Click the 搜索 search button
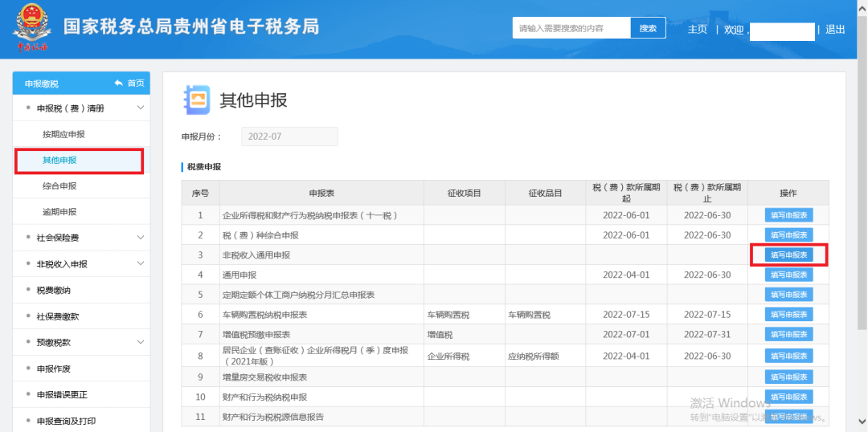 [648, 28]
